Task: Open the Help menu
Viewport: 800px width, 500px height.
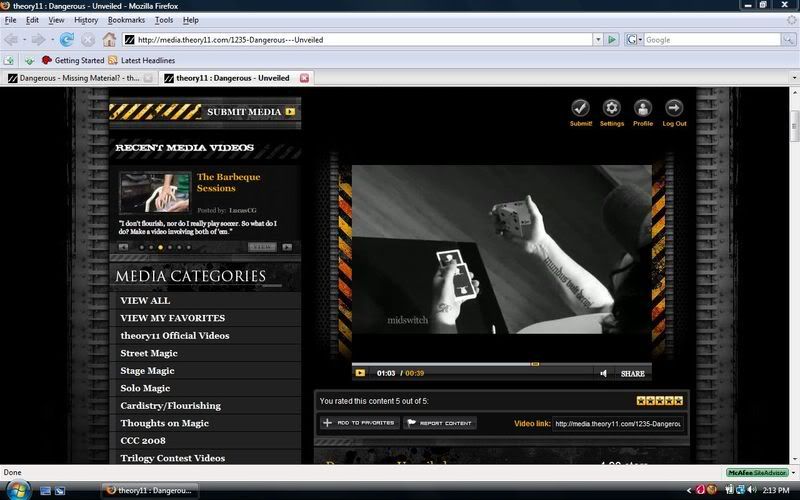Action: [x=190, y=20]
